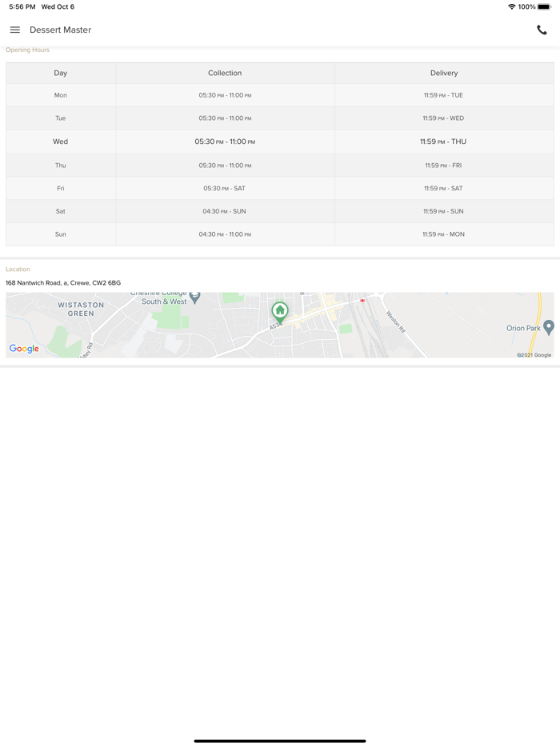Tap the Opening Hours section heading
560x747 pixels.
(x=28, y=50)
